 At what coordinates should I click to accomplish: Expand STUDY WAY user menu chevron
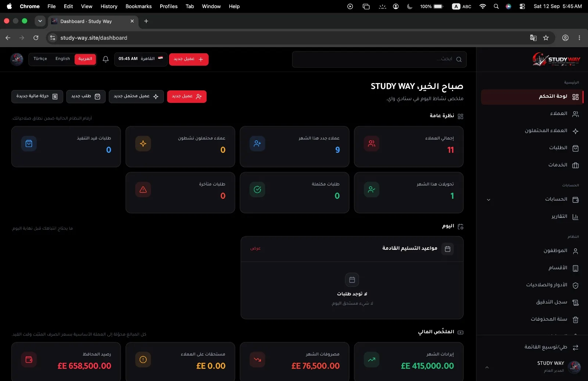(487, 367)
